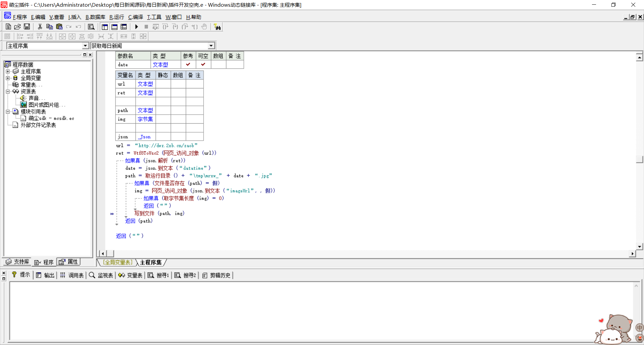Click the Run (play) toolbar icon

click(137, 27)
